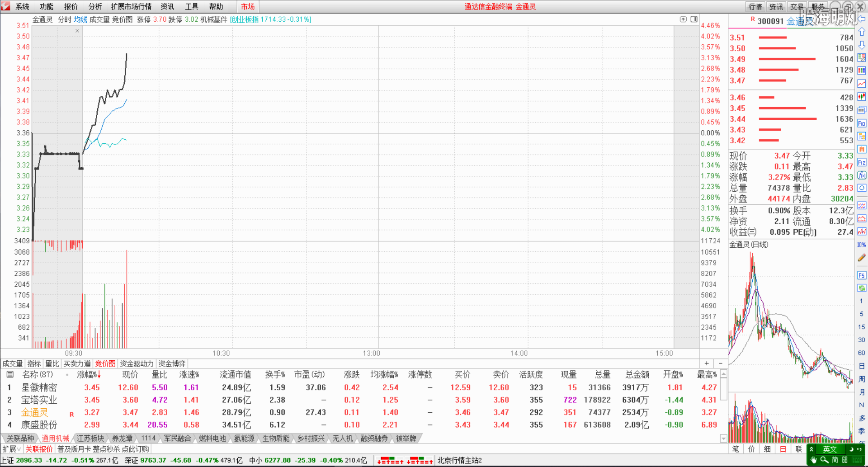This screenshot has height=467, width=868.
Task: Click the red 日 daily-line button at bottom
Action: point(783,449)
